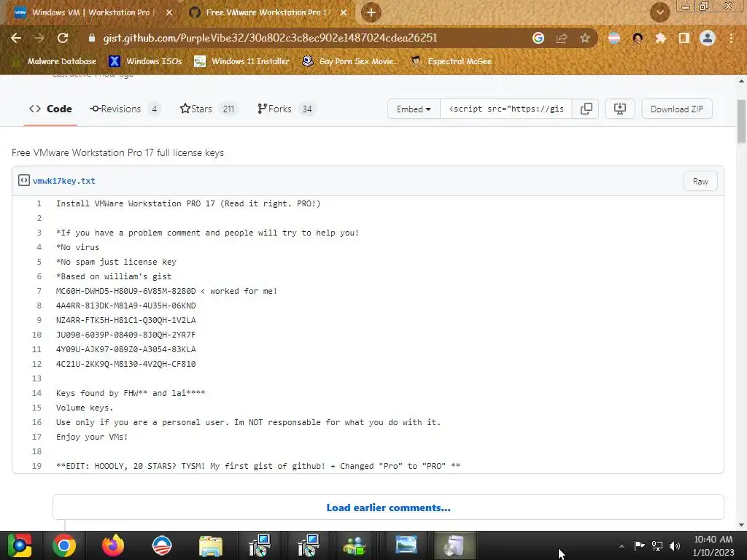
Task: Click the key line starting with JU090
Action: point(125,335)
